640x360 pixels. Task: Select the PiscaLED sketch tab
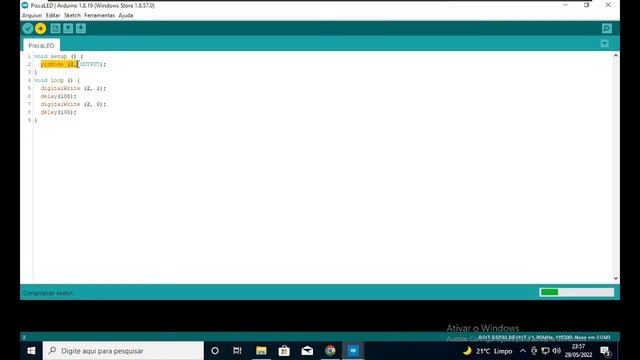[x=41, y=45]
